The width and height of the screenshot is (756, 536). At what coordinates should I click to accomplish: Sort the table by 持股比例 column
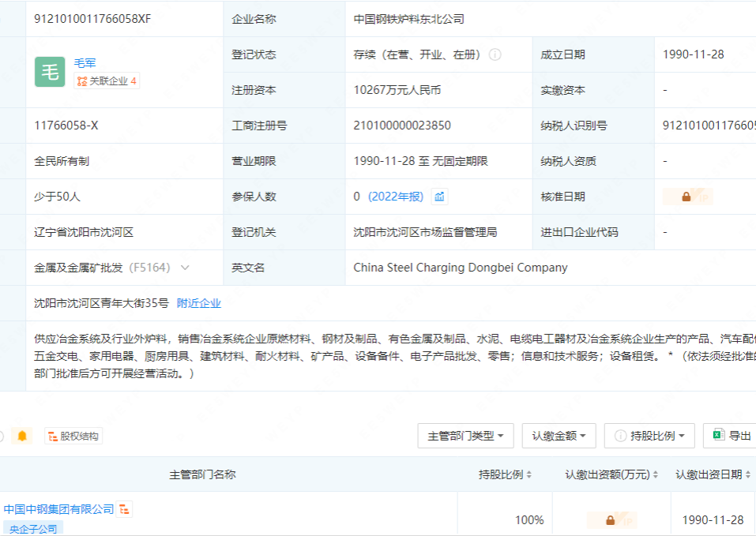pos(506,474)
